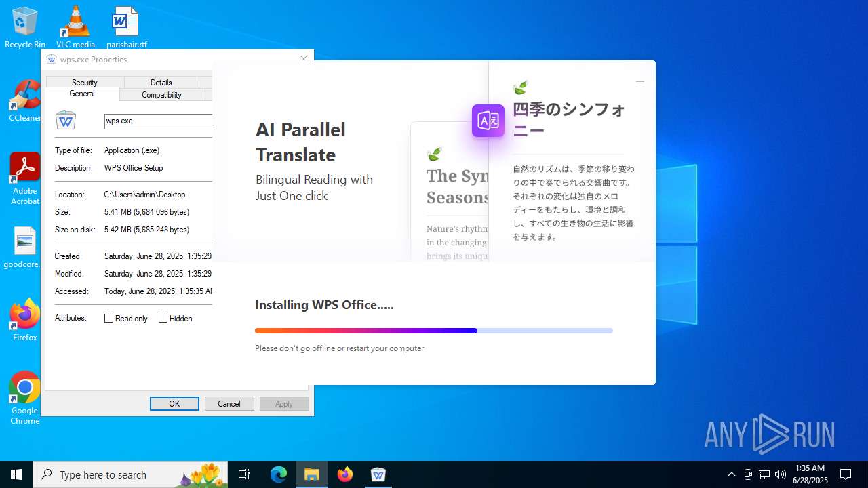Screen dimensions: 868x488
Task: Click the "5.41 MB (5,684,096 bytes)" size value
Action: (146, 212)
